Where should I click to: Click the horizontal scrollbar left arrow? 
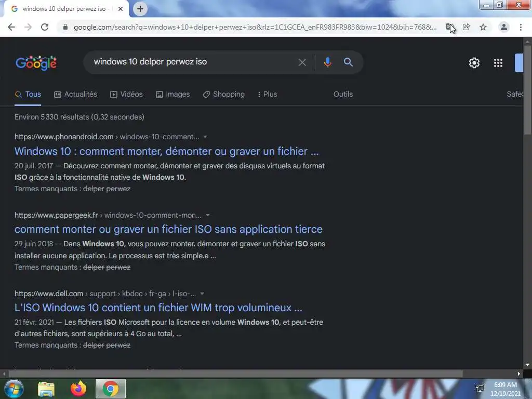click(4, 374)
